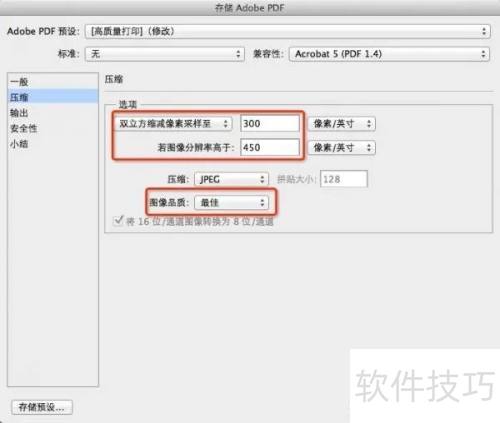Select the 输出 category in sidebar

pos(53,113)
